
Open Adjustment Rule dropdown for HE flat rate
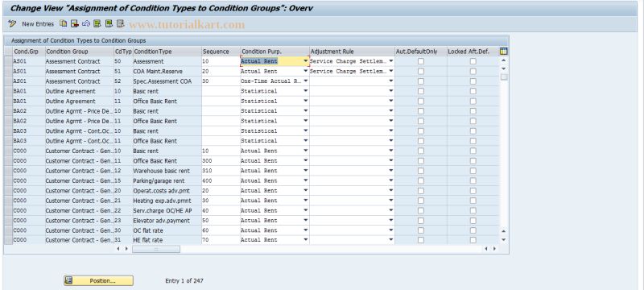390,240
